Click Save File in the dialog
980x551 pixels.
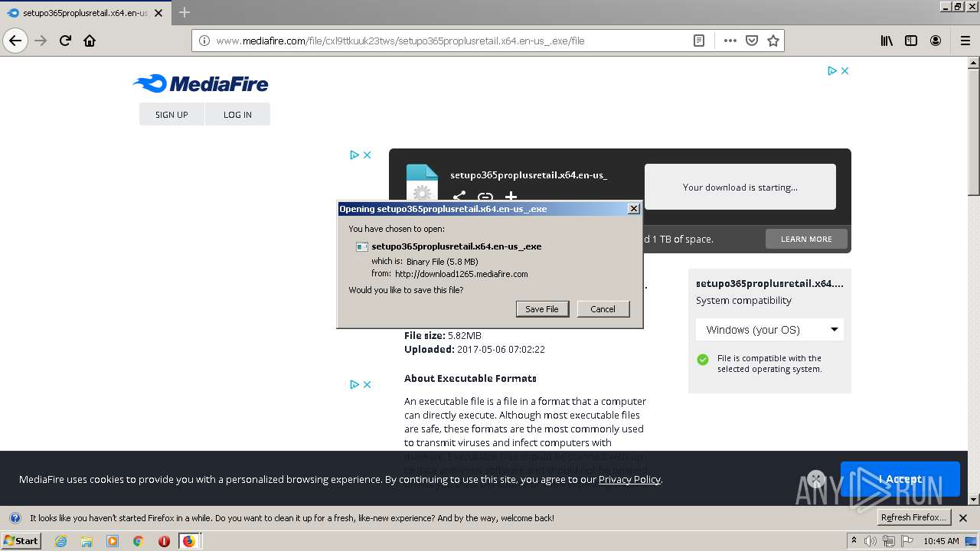542,308
